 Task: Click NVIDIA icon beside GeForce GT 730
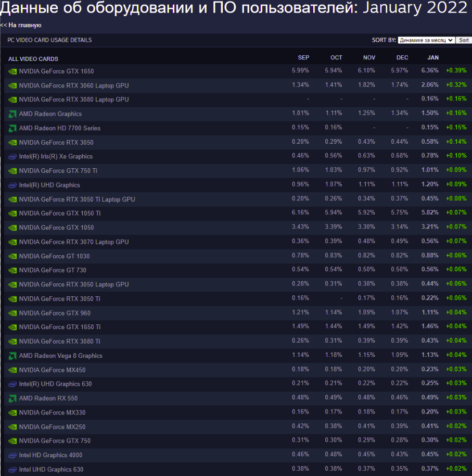[x=12, y=270]
